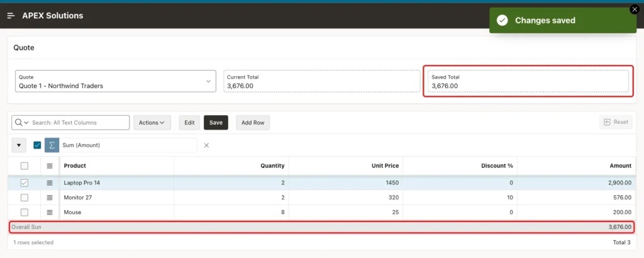Click the search all text columns field
The image size is (644, 258).
79,123
